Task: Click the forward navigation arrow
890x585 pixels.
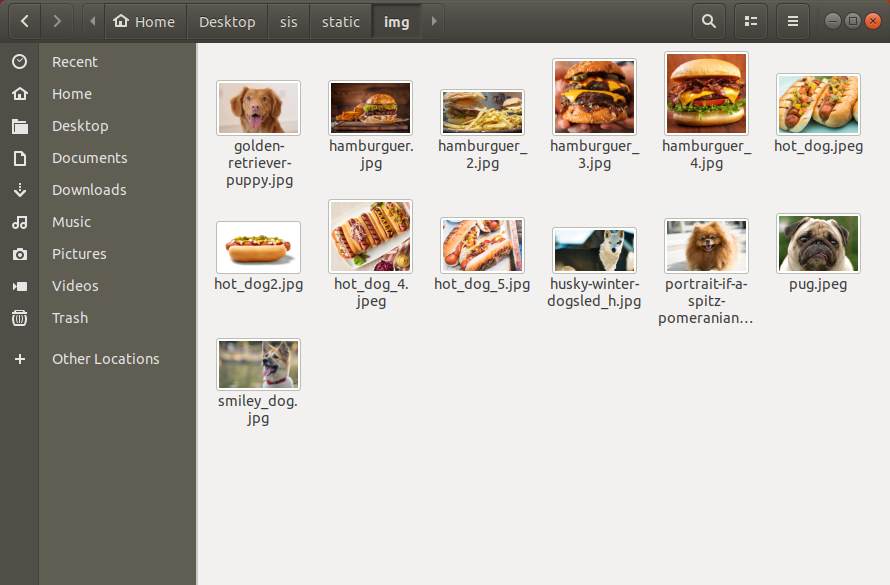Action: [57, 20]
